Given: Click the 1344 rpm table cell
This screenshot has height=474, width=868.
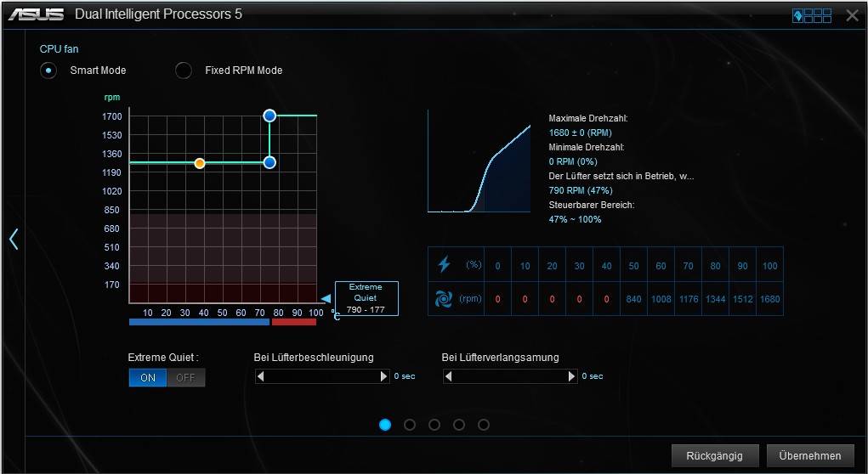Looking at the screenshot, I should (715, 299).
